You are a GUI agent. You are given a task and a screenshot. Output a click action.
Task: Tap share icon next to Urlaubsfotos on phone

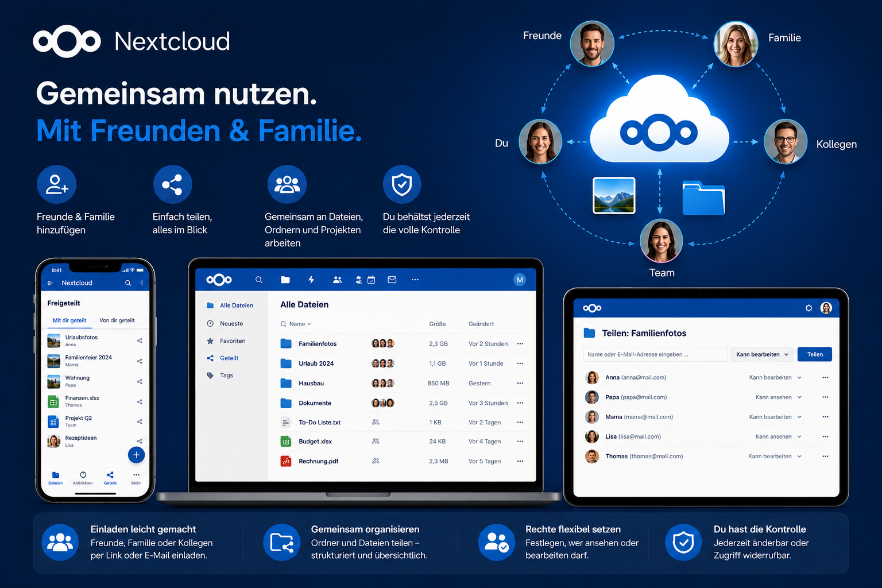click(140, 341)
